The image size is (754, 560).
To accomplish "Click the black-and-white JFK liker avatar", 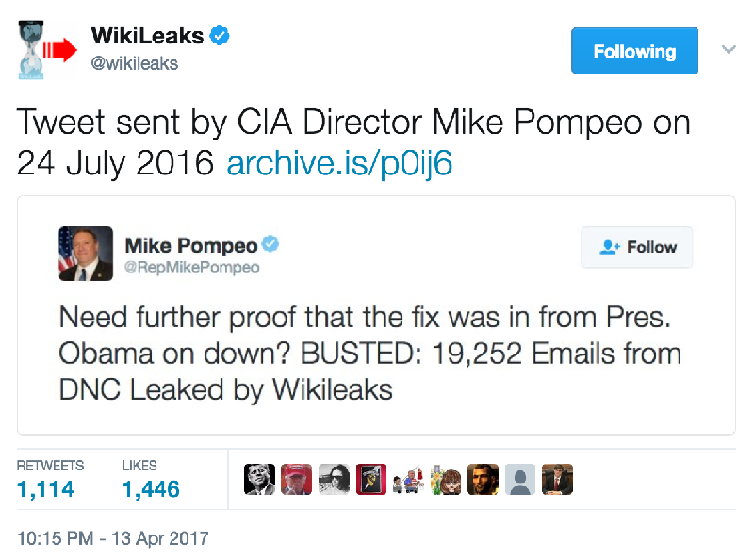I will [259, 479].
